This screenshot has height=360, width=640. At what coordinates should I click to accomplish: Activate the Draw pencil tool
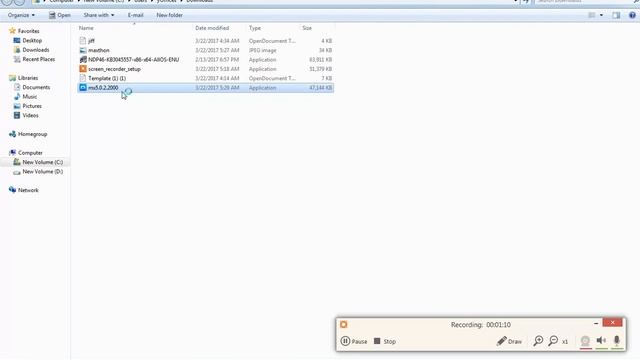(x=509, y=341)
